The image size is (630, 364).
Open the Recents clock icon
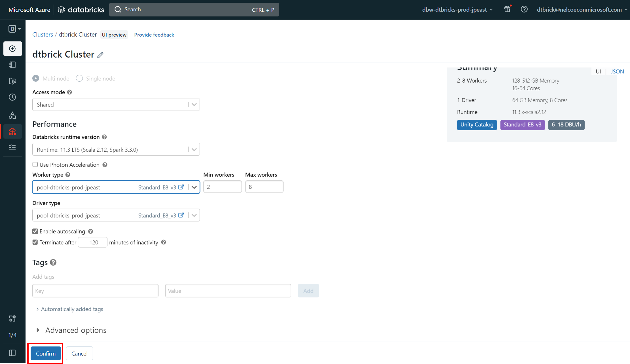(13, 97)
